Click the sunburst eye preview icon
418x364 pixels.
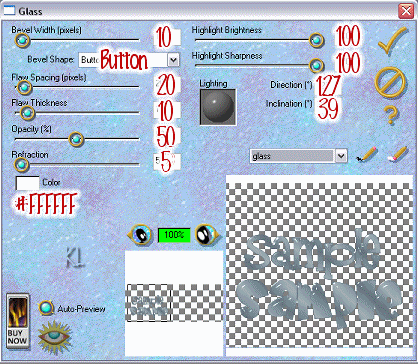pos(55,337)
